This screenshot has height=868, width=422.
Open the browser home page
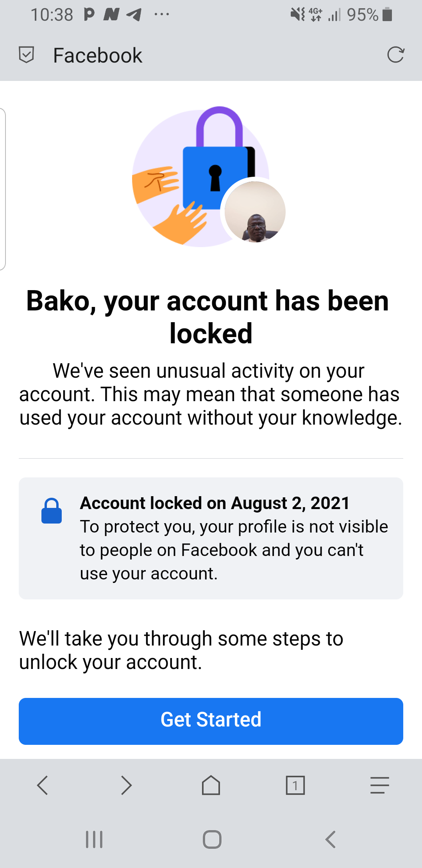coord(211,785)
